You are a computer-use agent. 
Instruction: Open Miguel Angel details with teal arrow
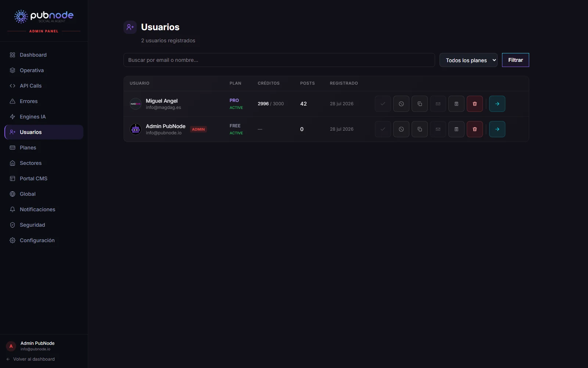(497, 104)
